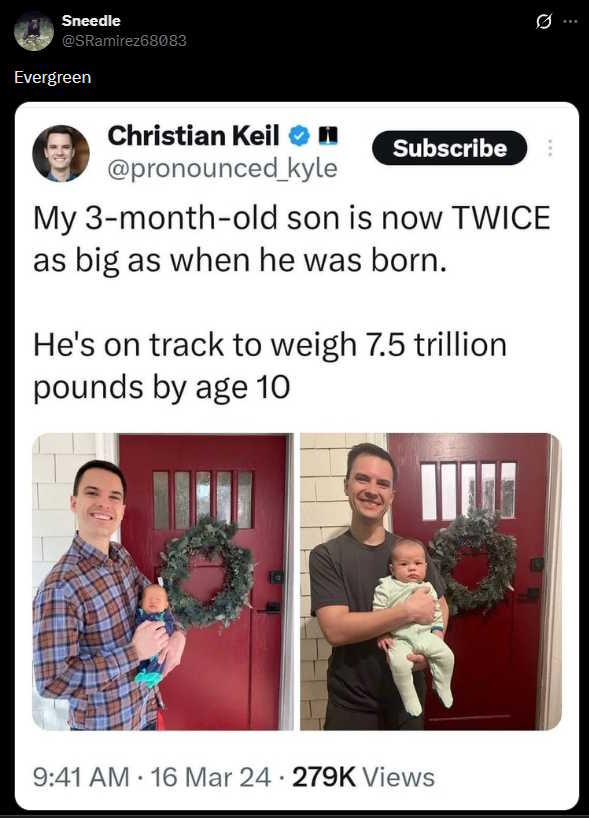Open the @pronounced_kyle handle link

223,169
